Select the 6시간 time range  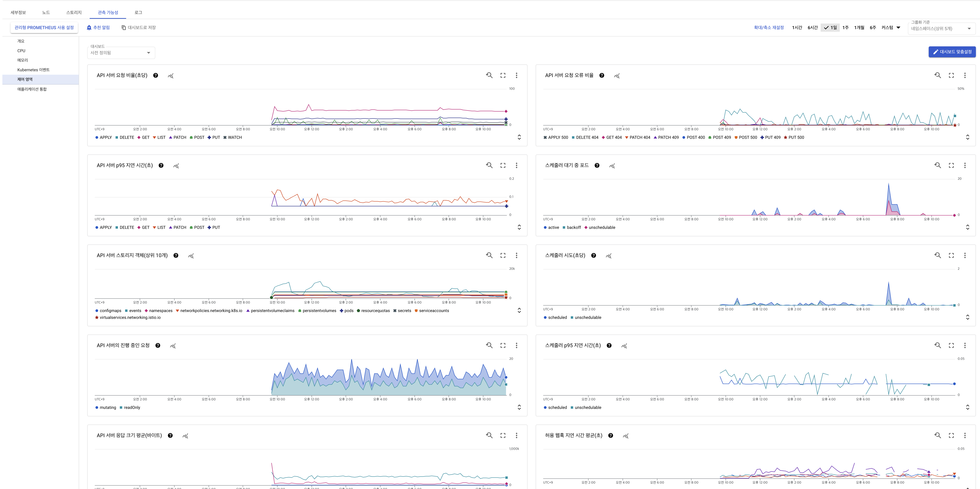click(813, 27)
